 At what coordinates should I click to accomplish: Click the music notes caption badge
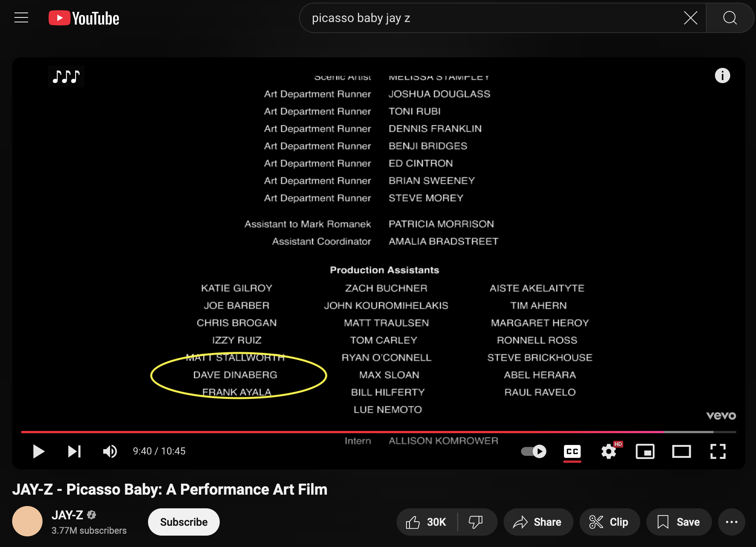[x=66, y=76]
